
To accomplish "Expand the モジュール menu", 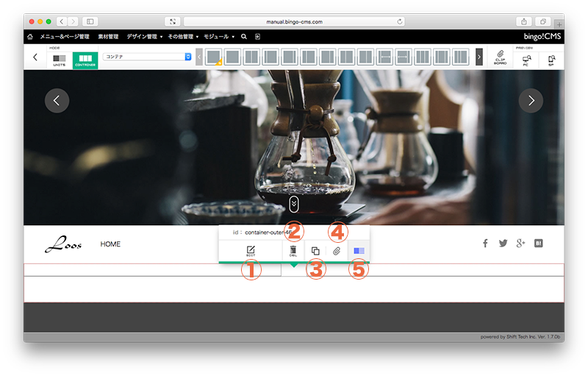I will point(218,36).
